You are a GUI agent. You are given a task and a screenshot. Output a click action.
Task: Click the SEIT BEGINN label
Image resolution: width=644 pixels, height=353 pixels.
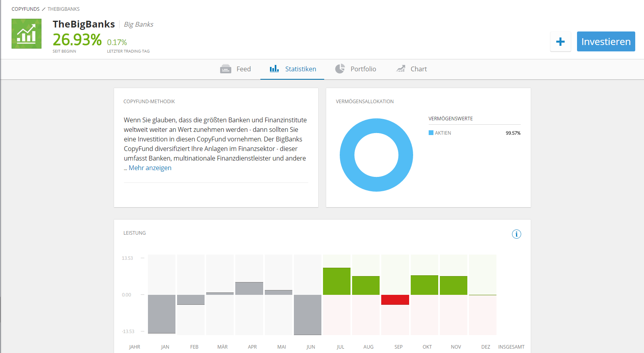tap(64, 51)
